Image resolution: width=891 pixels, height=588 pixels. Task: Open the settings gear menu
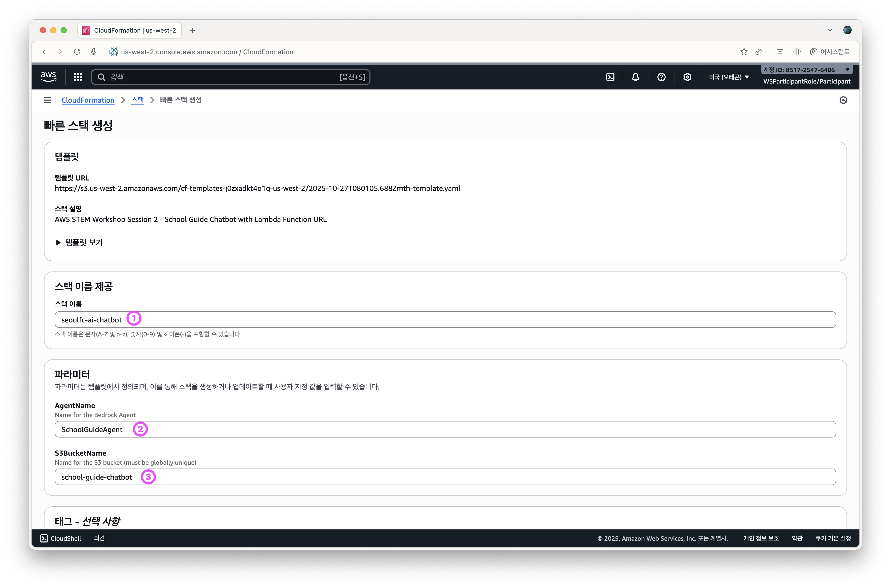tap(687, 77)
